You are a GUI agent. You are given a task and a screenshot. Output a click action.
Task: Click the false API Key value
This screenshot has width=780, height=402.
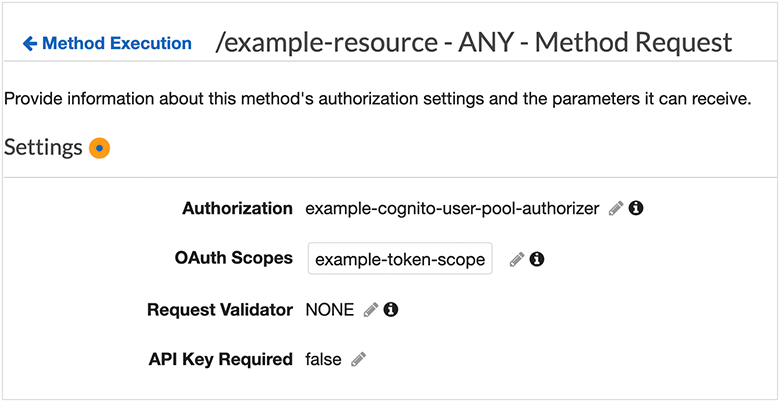click(323, 359)
